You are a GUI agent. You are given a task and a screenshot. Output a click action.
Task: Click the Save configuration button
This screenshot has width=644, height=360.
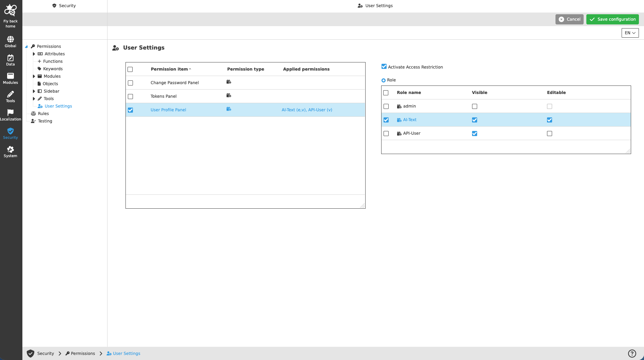612,19
